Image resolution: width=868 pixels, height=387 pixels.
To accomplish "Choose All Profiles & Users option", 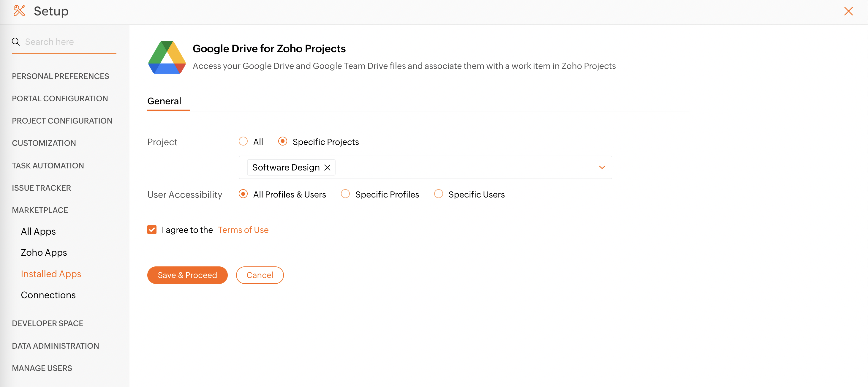I will 243,194.
